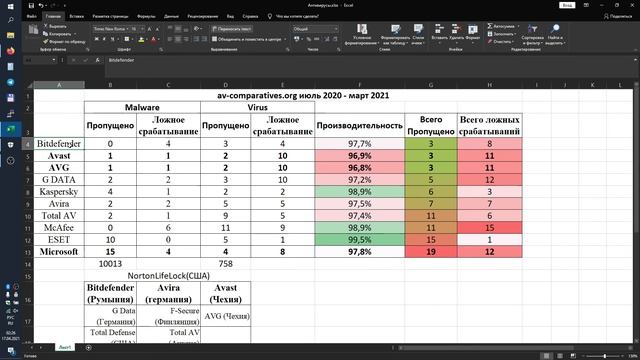Switch to Разметка страницы (Page Layout) tab

[110, 16]
